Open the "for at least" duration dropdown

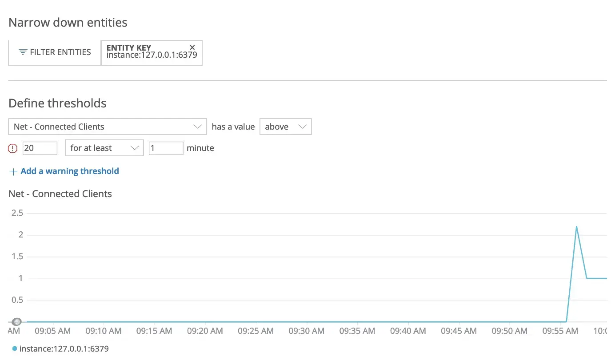point(104,148)
